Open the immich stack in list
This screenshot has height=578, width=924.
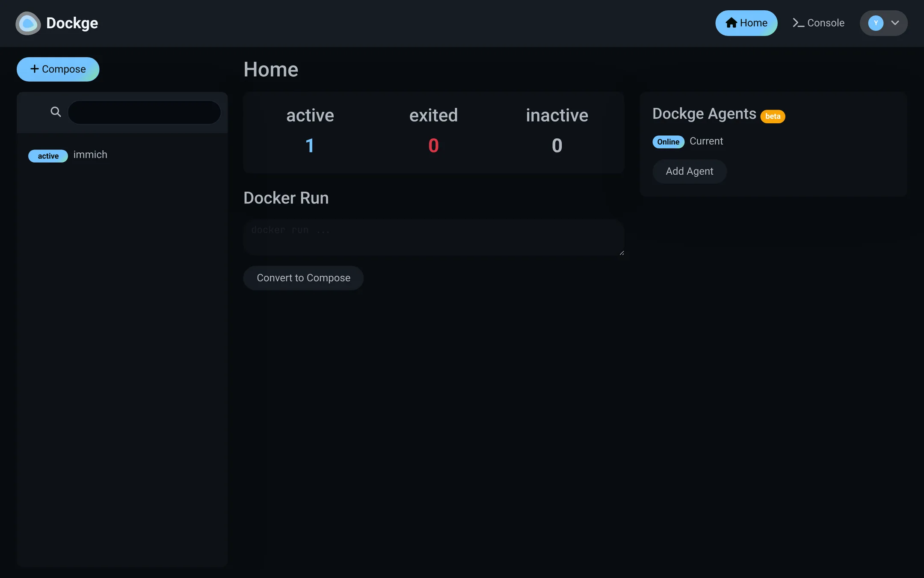[122, 155]
